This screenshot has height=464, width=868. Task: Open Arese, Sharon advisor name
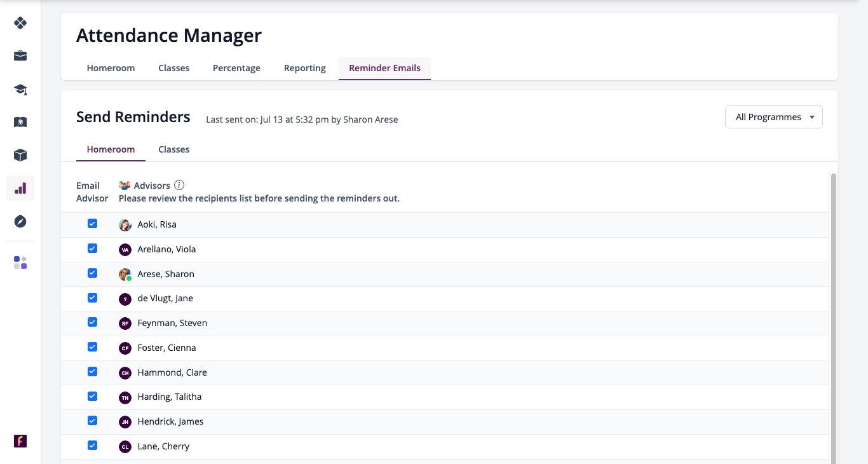click(166, 274)
